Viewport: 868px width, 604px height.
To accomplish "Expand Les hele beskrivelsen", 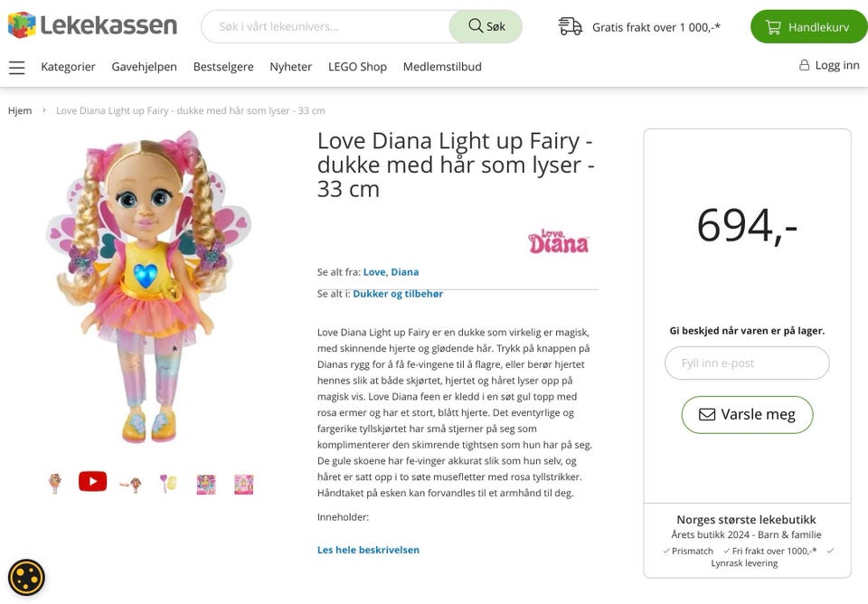I will (368, 550).
